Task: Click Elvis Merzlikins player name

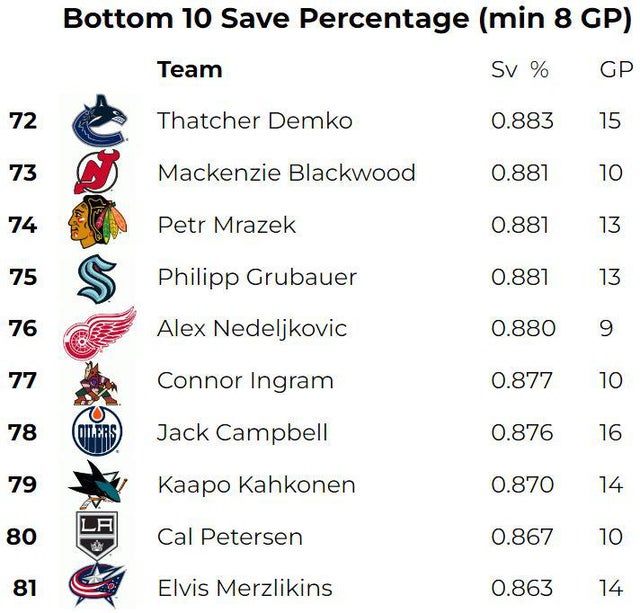Action: (x=244, y=587)
